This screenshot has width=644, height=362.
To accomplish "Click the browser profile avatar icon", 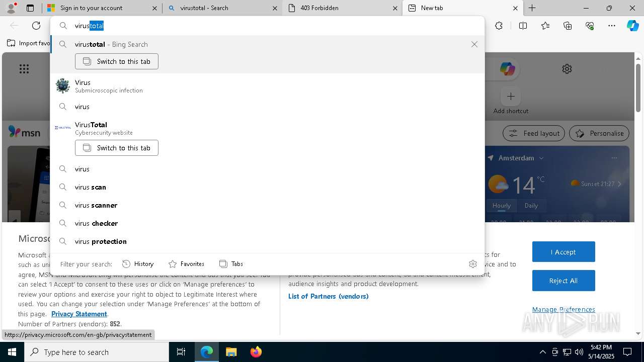I will (x=11, y=8).
